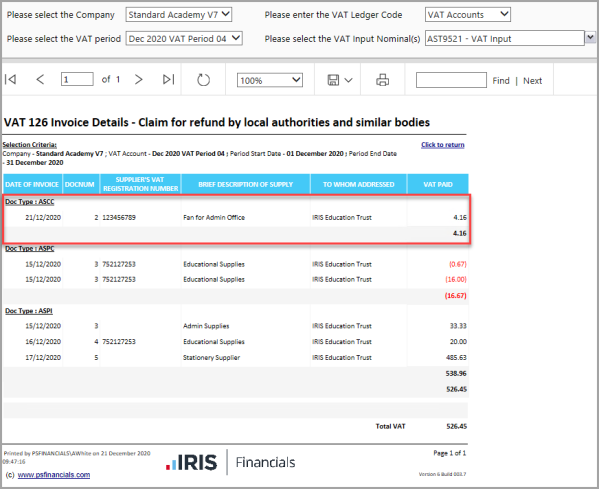Open the VAT period dropdown
This screenshot has height=489, width=599.
click(x=184, y=39)
